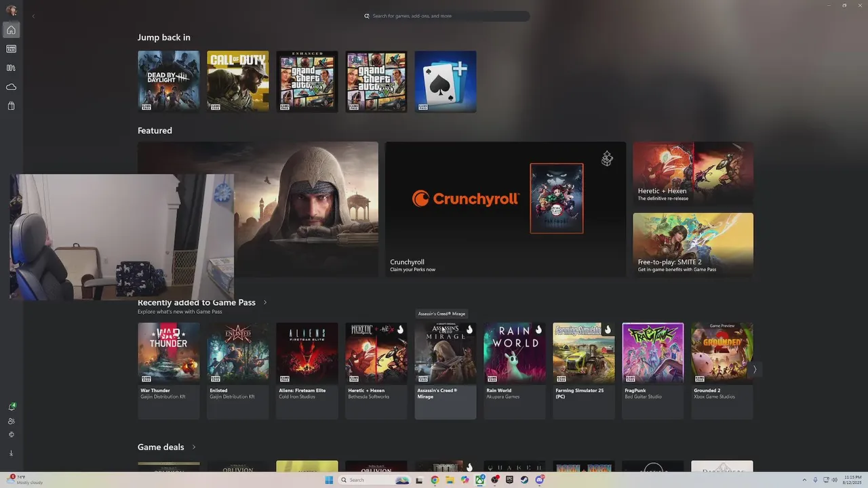Screen dimensions: 868x488
Task: Open Grand Theft Auto V Enhanced tile
Action: [x=307, y=81]
